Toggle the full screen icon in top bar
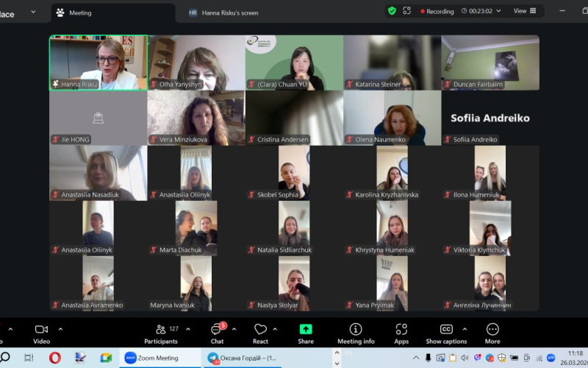Screen dimensions: 588x368 (x=406, y=11)
